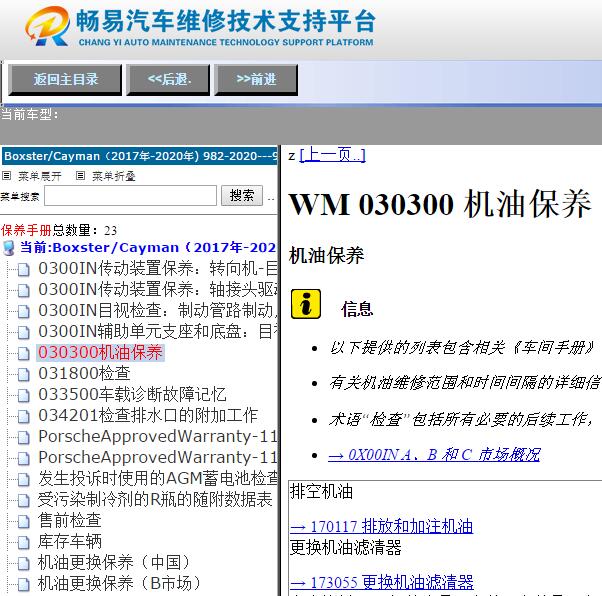Click document icon beside 0300IN传动装置保养：轴接头
Screen dimensions: 602x596
(x=23, y=291)
